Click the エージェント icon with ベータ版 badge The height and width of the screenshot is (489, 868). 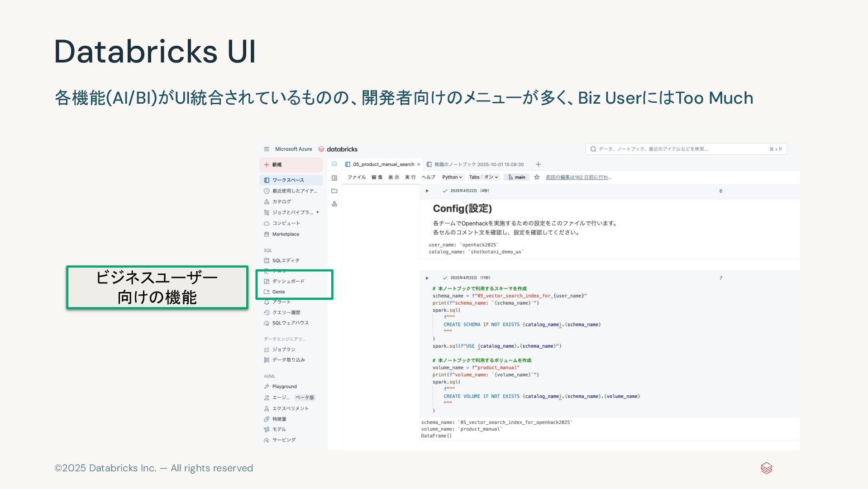pyautogui.click(x=267, y=398)
